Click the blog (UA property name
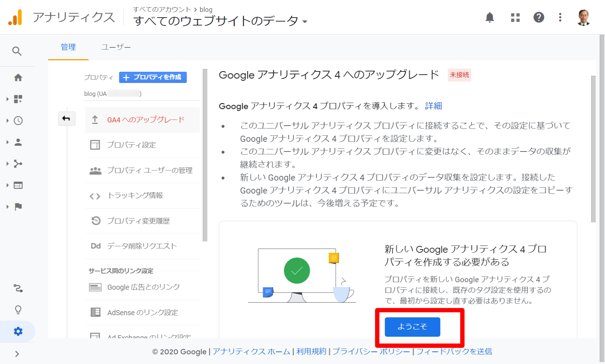Image resolution: width=605 pixels, height=364 pixels. (x=113, y=94)
